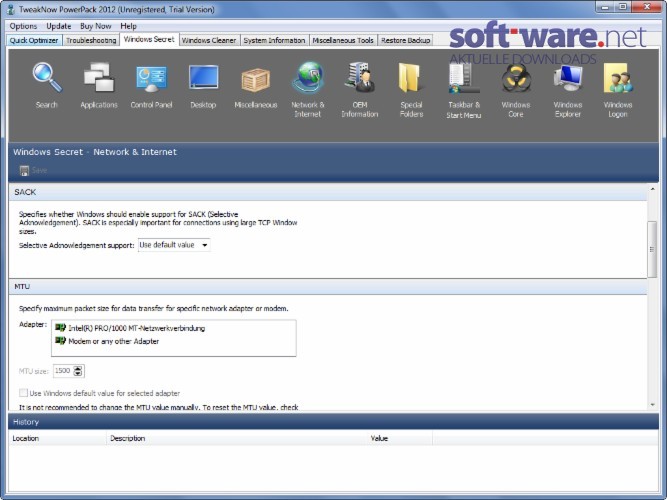
Task: Switch to the Quick Optimizer tab
Action: click(34, 40)
